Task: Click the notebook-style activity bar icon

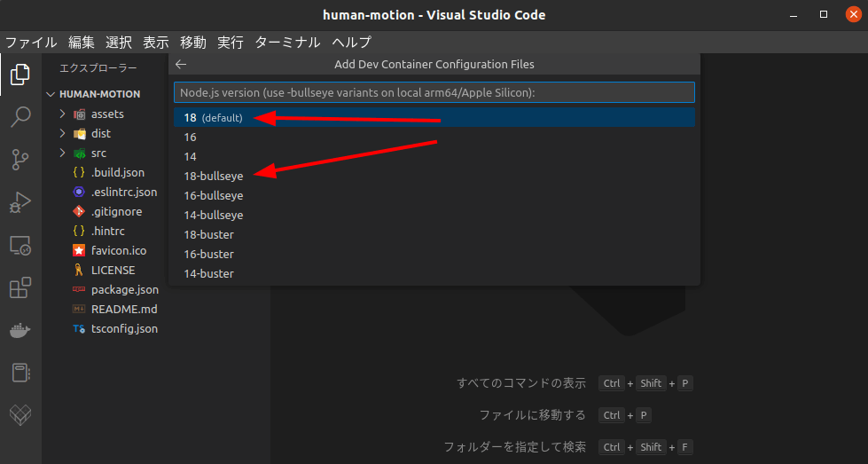Action: pos(20,373)
